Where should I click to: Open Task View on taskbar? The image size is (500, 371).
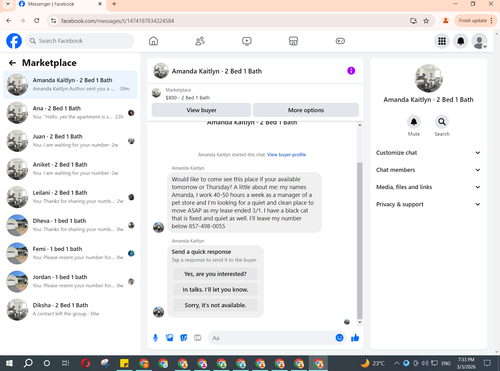tap(66, 363)
